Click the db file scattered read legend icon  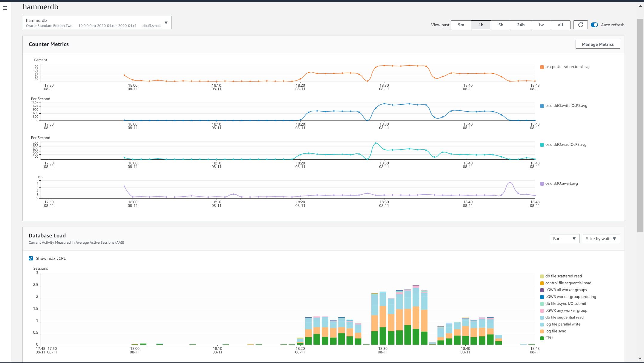click(542, 276)
